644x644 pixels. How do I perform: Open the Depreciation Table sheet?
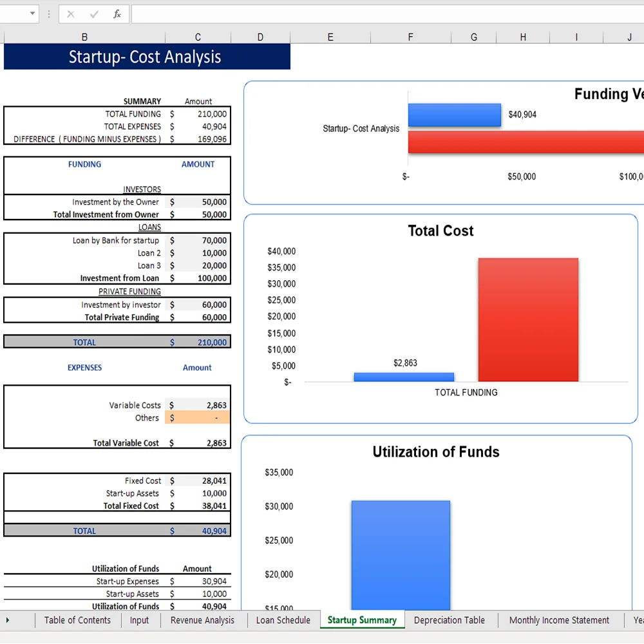[450, 620]
